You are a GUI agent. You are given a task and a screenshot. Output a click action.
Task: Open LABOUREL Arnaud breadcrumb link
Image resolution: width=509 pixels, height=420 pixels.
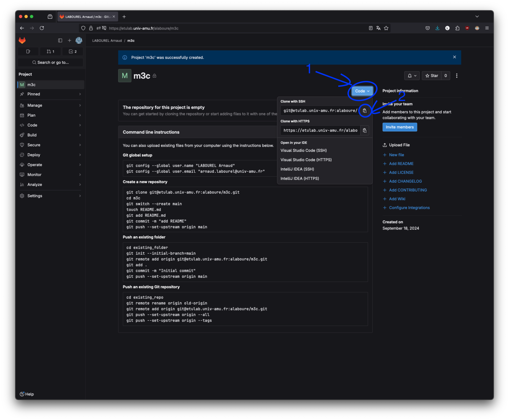click(x=107, y=41)
